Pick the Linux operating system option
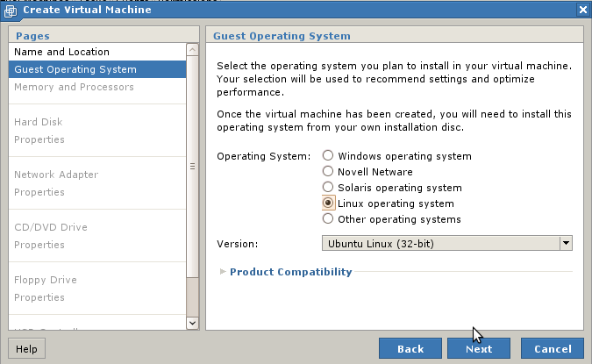 coord(329,203)
